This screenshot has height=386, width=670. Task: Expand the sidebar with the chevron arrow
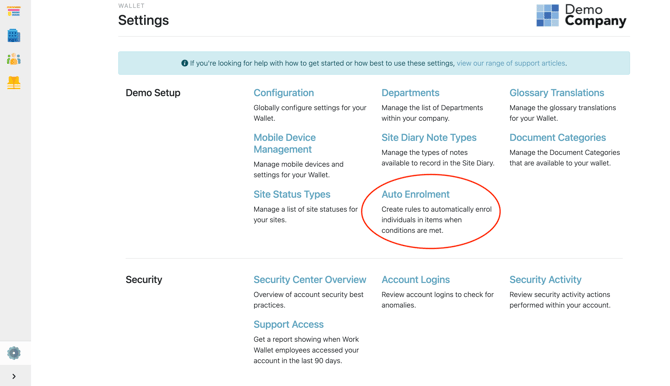click(x=14, y=377)
